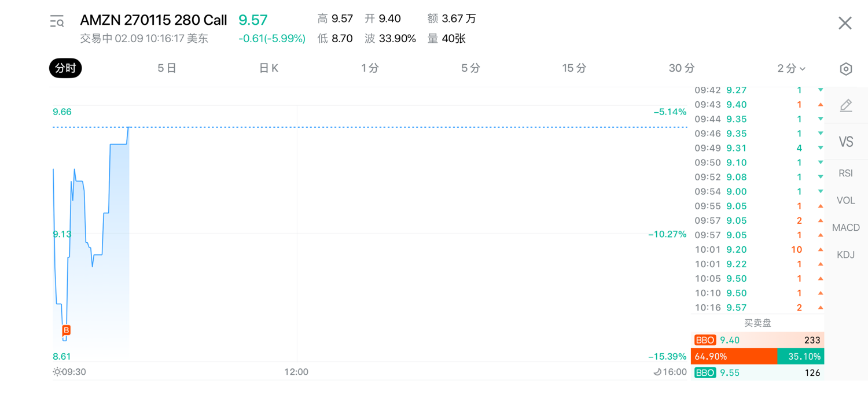Click the 9.66 y-axis price label
The image size is (868, 399).
62,112
